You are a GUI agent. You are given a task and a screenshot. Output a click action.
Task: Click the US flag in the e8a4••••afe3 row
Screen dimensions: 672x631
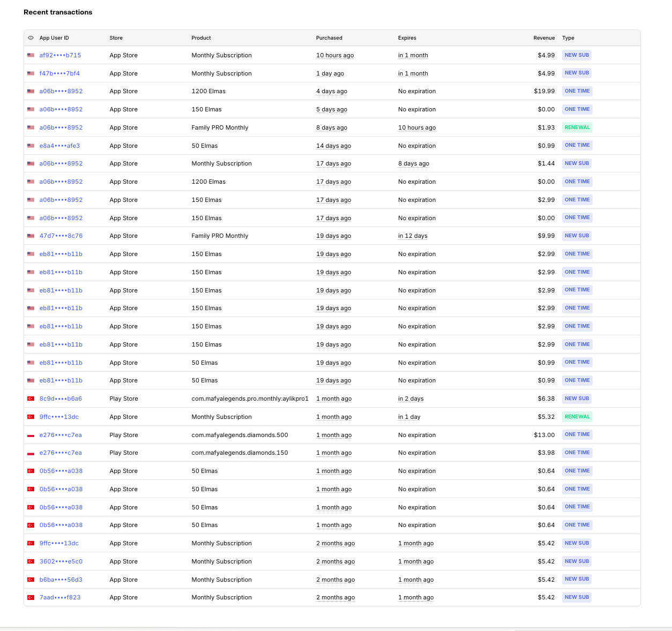(31, 146)
